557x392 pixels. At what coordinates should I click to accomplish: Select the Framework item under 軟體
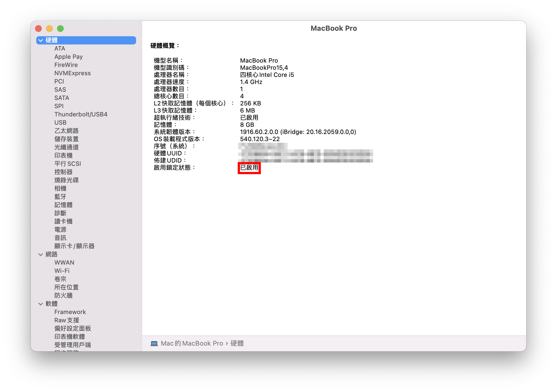coord(70,312)
